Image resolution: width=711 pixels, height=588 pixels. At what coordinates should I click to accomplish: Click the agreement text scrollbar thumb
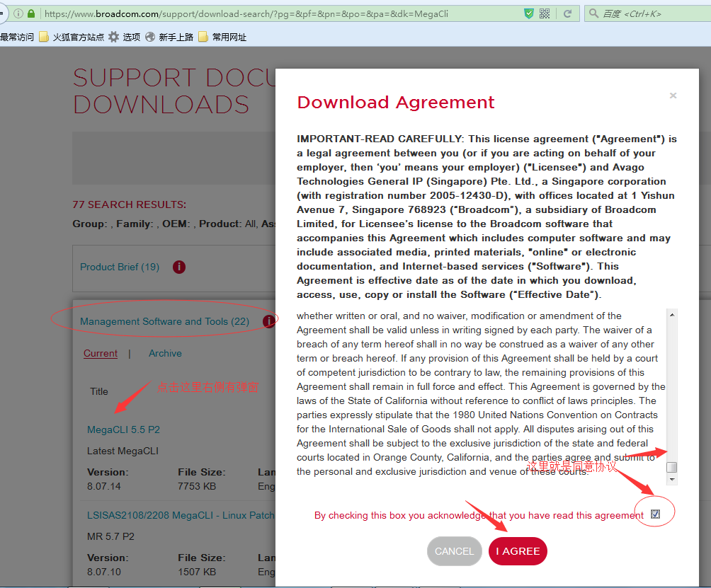(672, 467)
